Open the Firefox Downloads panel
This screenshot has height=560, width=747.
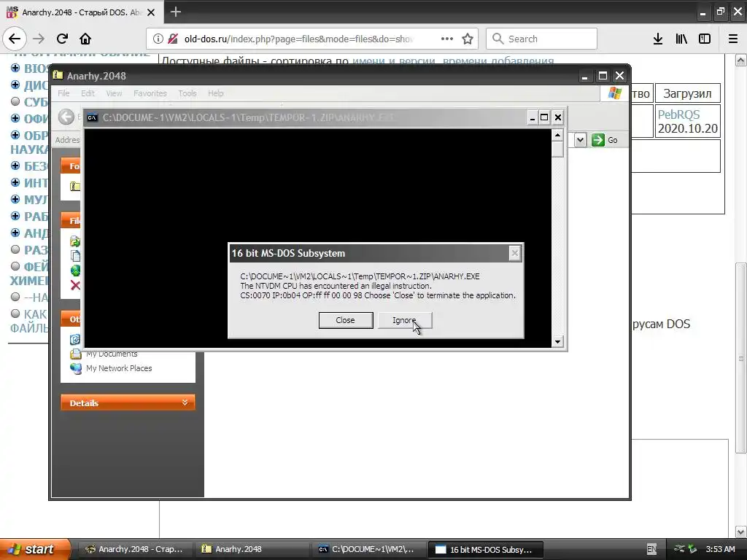tap(658, 39)
